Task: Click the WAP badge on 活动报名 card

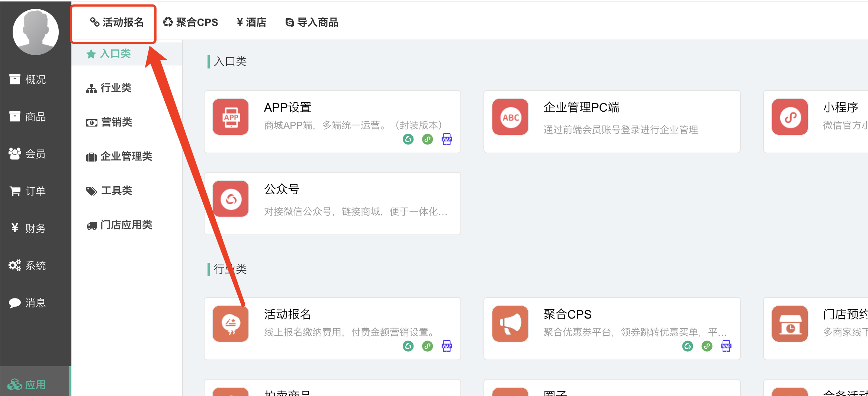Action: pyautogui.click(x=447, y=346)
